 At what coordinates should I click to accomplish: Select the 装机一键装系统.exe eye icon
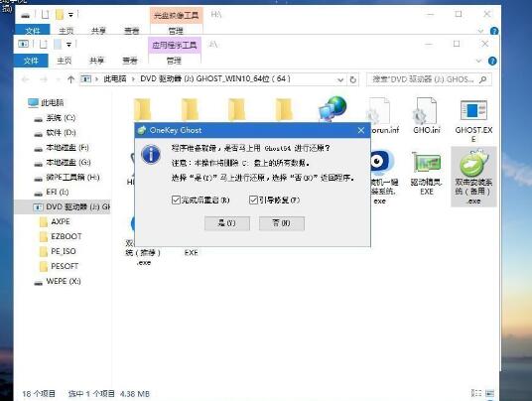381,162
